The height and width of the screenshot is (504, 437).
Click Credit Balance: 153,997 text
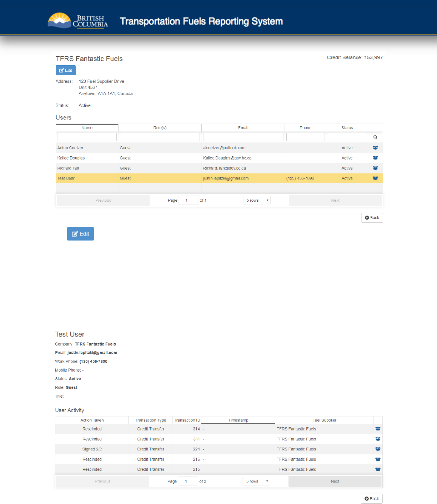(355, 57)
